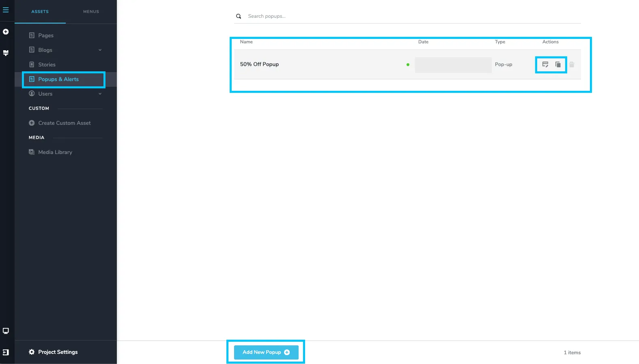Duplicate the 50% Off Popup

558,64
